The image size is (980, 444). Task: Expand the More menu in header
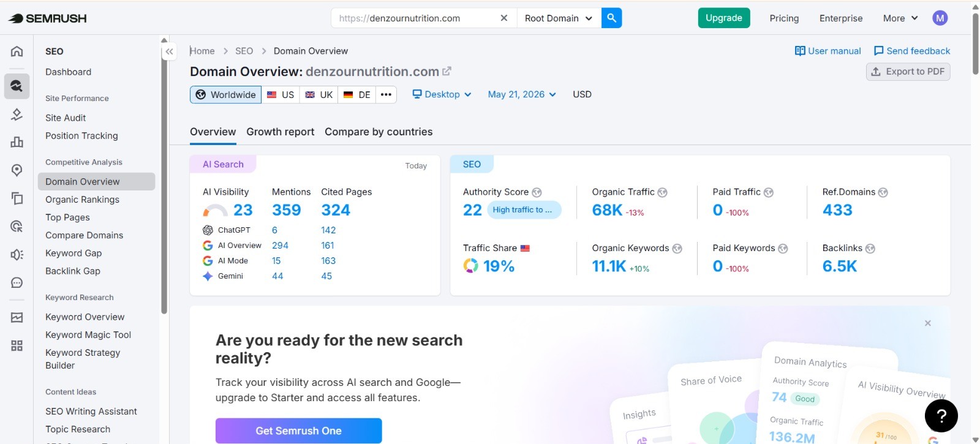(x=900, y=18)
